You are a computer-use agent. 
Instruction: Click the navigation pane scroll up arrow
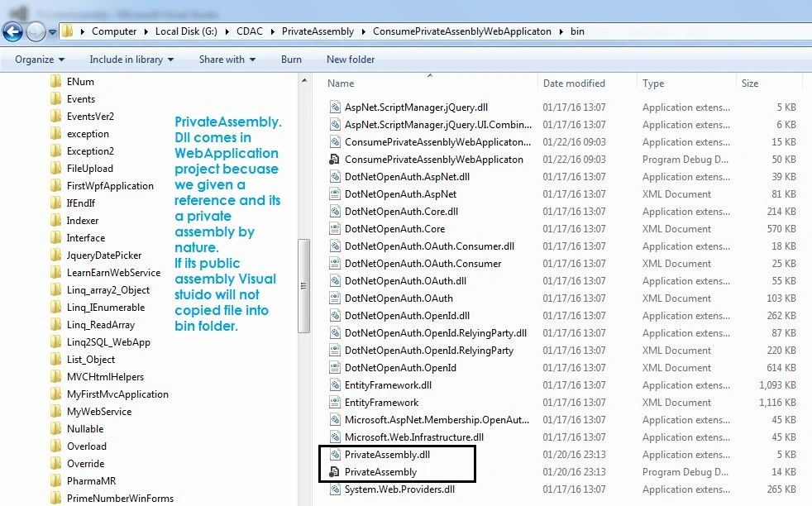click(304, 80)
